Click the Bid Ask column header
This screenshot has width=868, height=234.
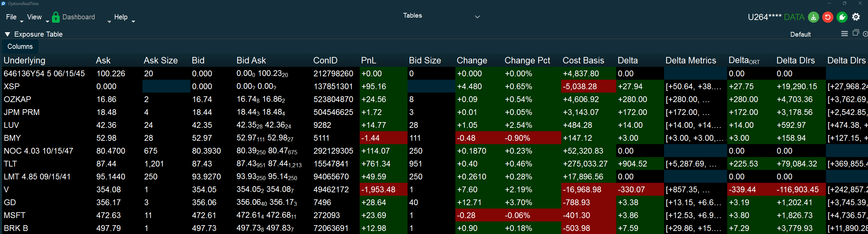(251, 60)
